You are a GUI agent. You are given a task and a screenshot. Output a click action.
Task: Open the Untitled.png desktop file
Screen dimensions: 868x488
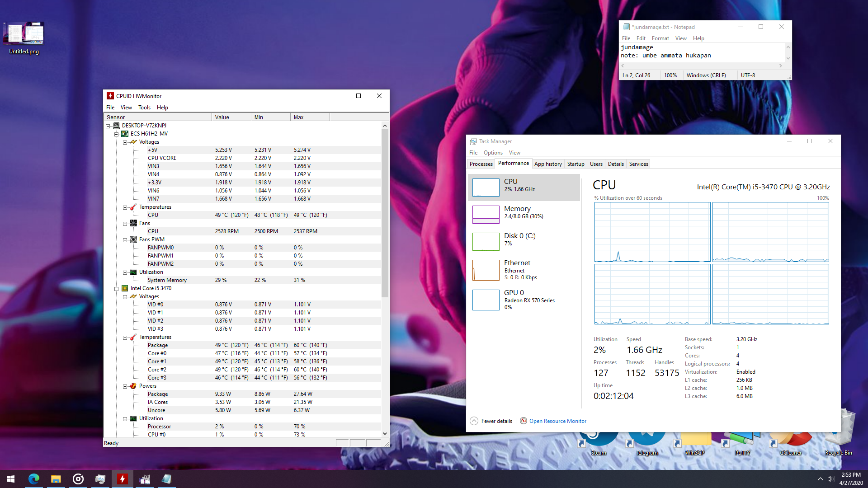click(x=24, y=38)
